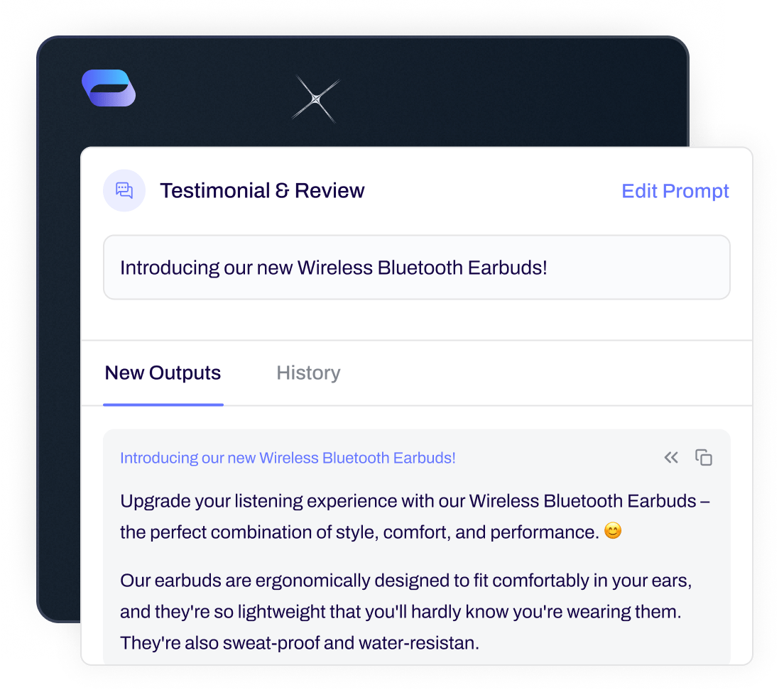The height and width of the screenshot is (697, 784).
Task: Click the line starting "Our earbuds are ergonomically"
Action: (405, 581)
